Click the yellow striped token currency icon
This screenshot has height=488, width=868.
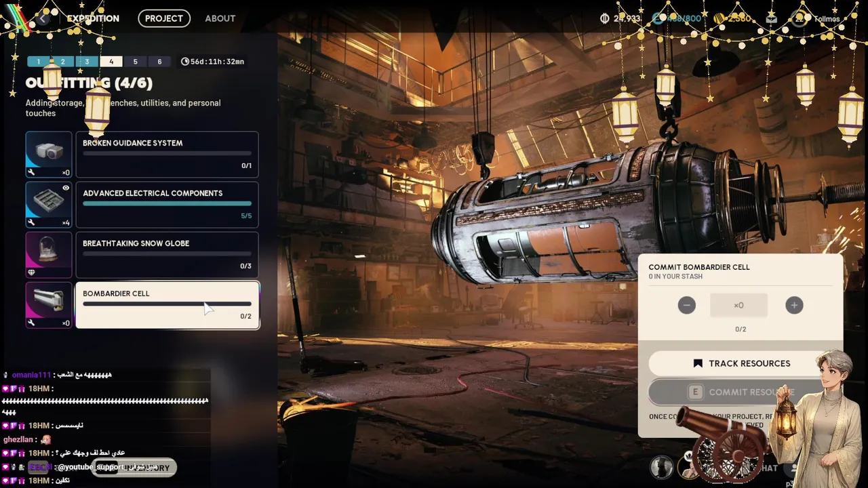tap(719, 18)
